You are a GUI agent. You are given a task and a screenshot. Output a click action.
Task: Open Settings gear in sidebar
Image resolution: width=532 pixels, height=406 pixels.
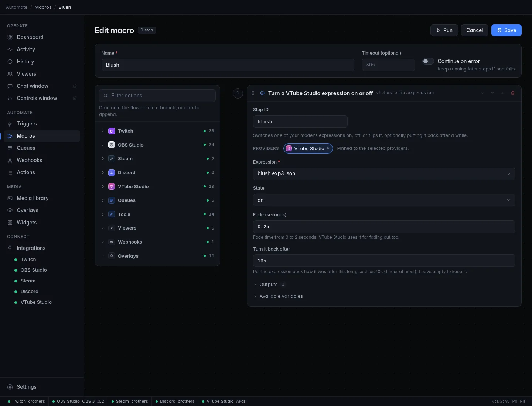click(x=10, y=387)
